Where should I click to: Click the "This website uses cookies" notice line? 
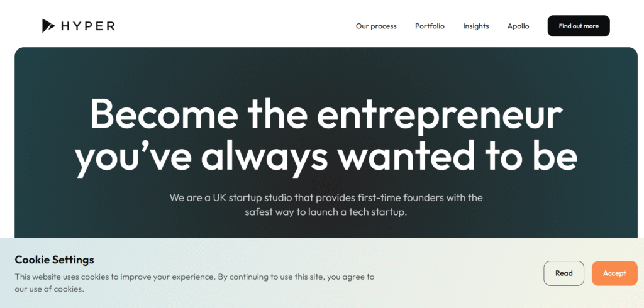pyautogui.click(x=194, y=277)
